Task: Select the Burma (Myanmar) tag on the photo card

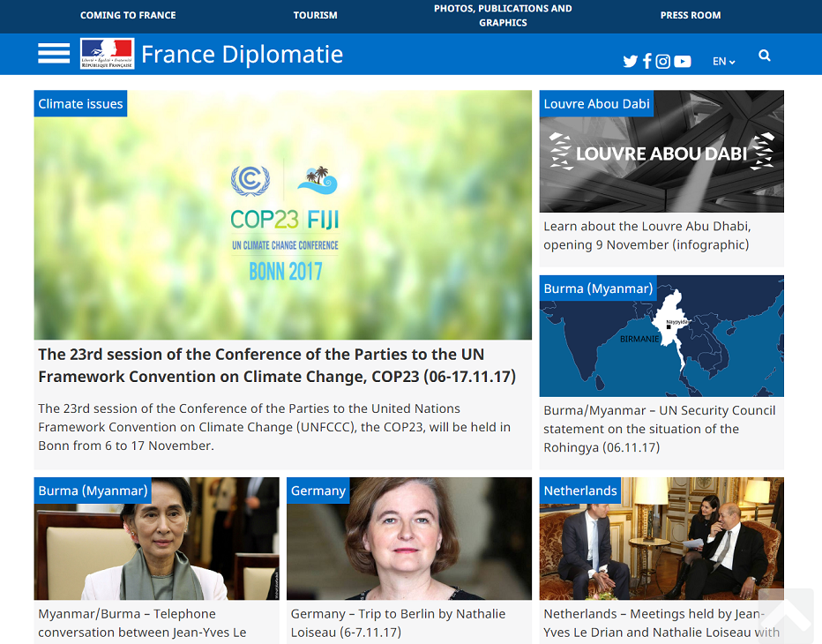Action: [x=93, y=490]
